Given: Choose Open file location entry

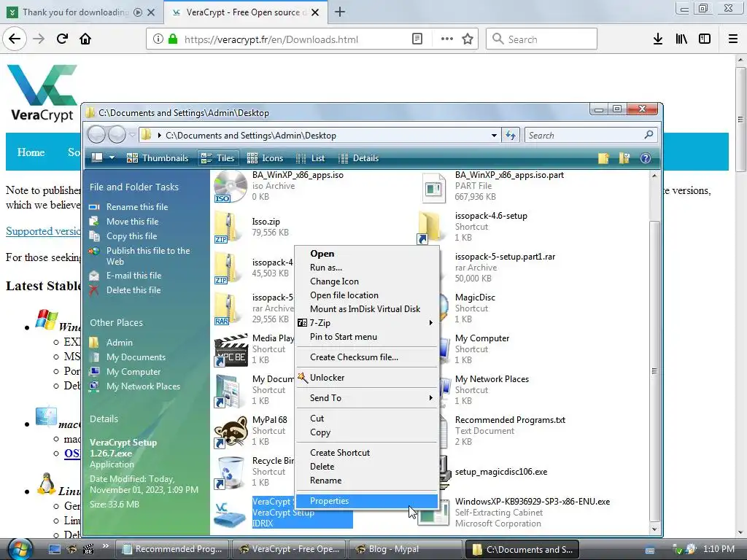Looking at the screenshot, I should (366, 295).
